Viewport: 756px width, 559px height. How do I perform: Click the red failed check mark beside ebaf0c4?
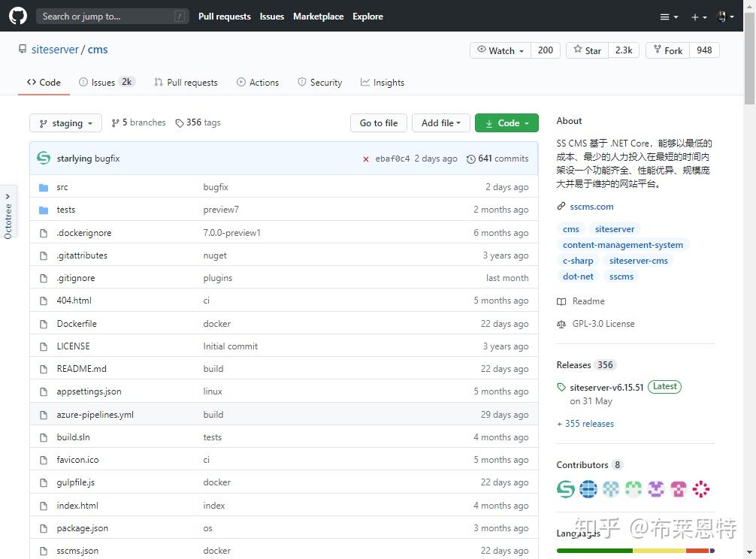click(366, 159)
